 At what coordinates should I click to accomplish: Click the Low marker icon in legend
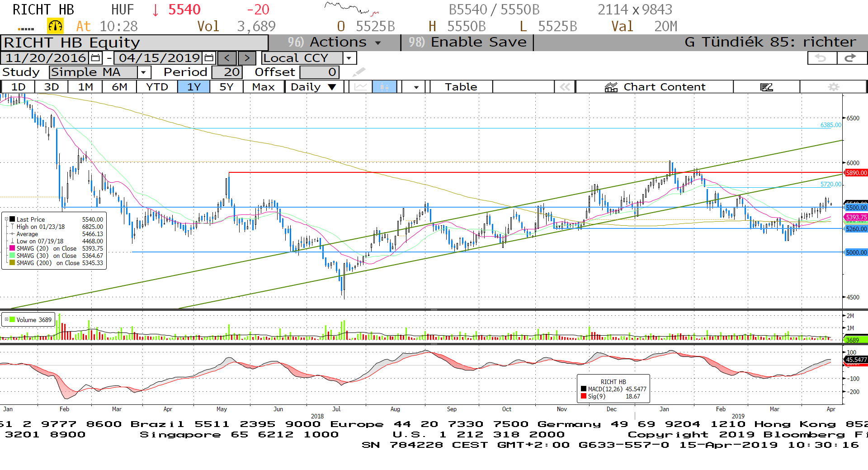coord(13,241)
